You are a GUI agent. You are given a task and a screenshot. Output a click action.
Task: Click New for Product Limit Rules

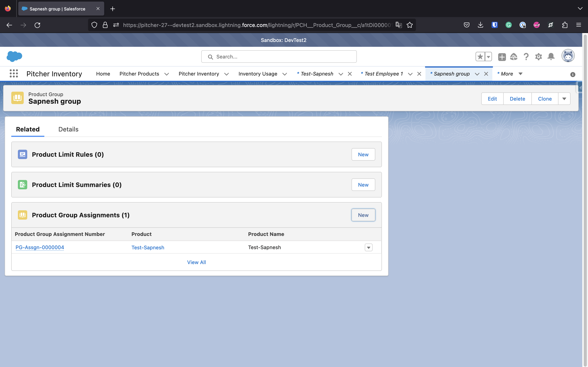363,155
